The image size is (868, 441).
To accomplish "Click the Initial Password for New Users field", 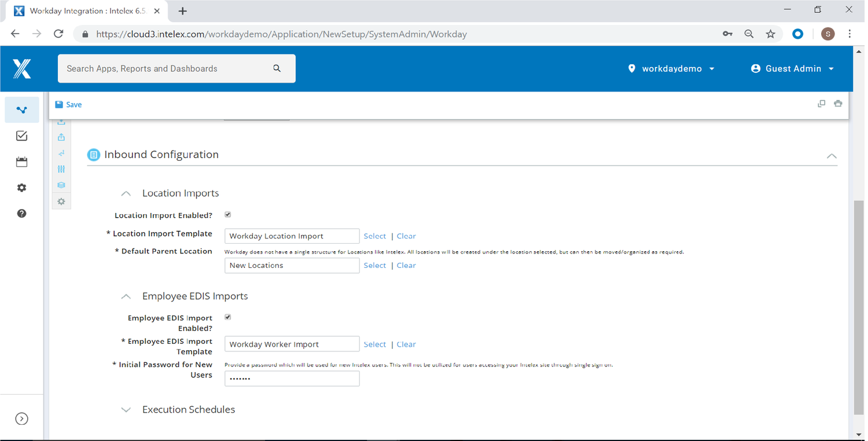I will 292,378.
